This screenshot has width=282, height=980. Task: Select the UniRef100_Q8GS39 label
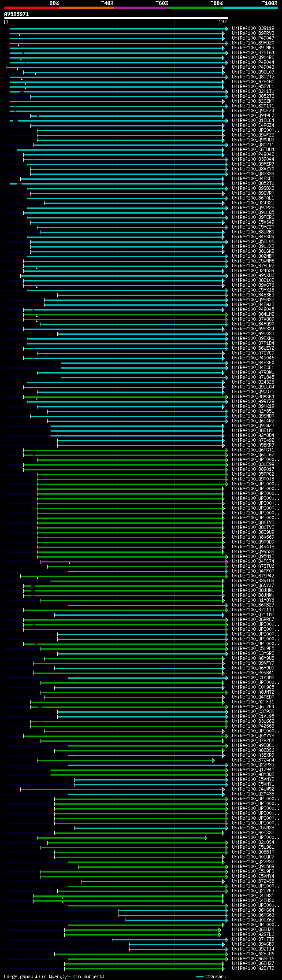pyautogui.click(x=253, y=174)
